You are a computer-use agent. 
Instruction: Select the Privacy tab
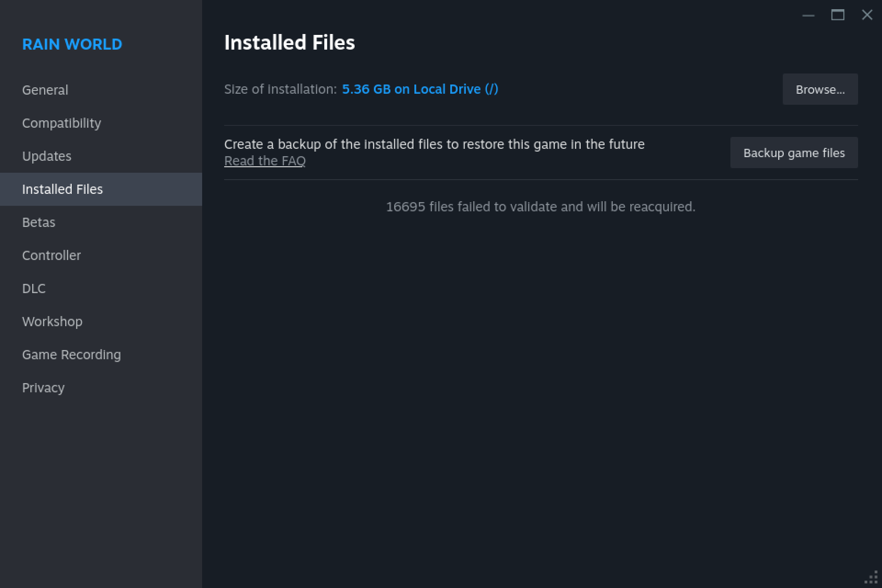pyautogui.click(x=101, y=388)
